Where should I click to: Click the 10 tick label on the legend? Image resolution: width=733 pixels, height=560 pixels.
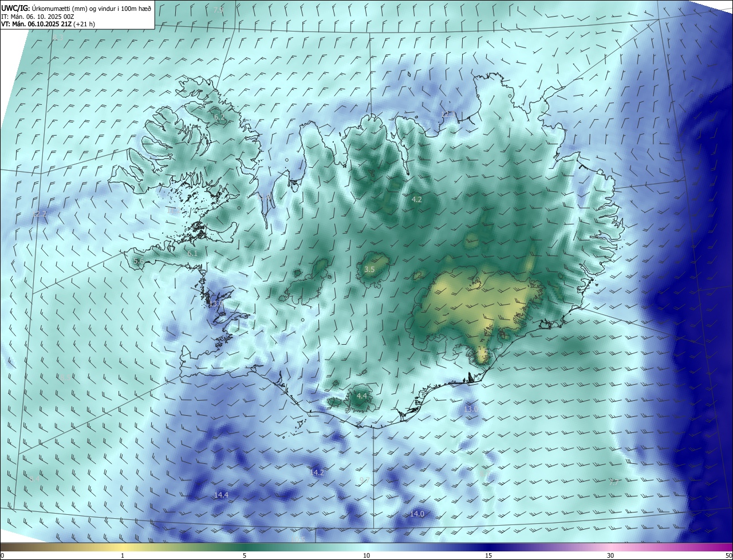366,555
